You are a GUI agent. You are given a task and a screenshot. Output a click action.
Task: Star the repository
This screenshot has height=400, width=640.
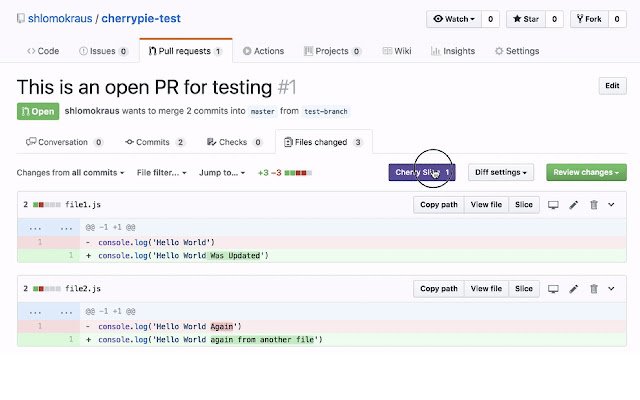[x=526, y=19]
